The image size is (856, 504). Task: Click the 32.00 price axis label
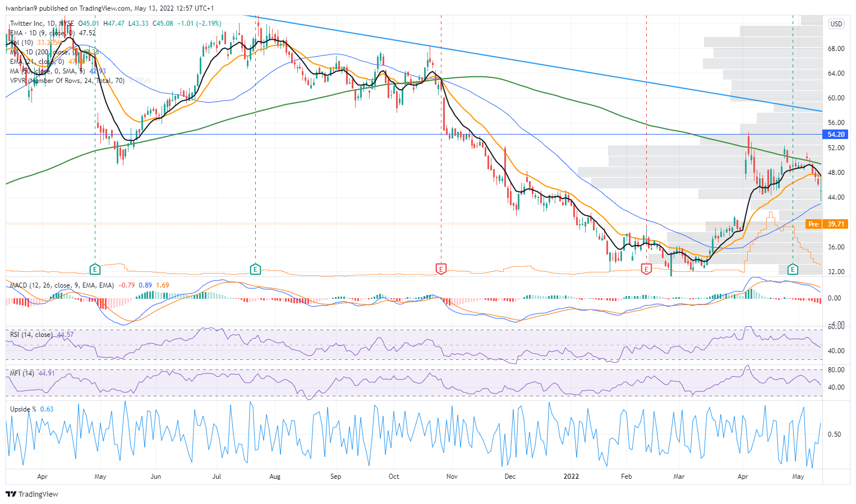(836, 272)
